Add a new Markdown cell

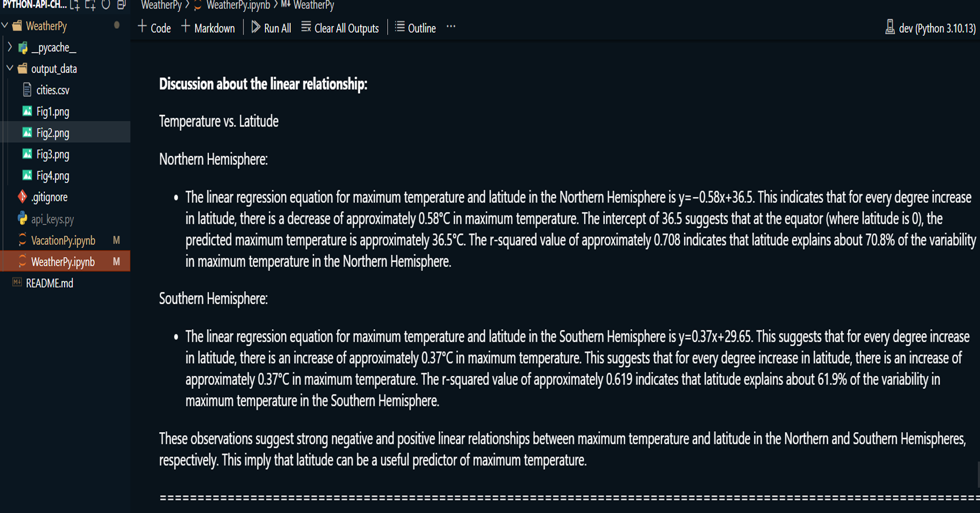click(208, 28)
